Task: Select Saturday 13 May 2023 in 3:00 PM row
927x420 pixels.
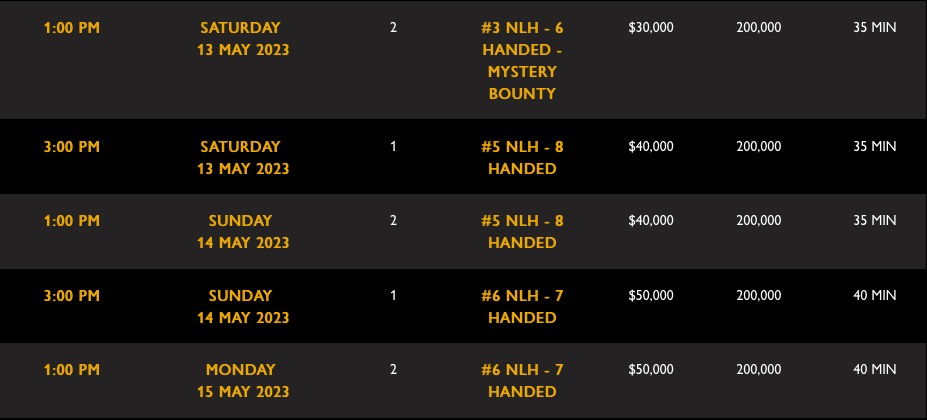Action: click(x=243, y=157)
